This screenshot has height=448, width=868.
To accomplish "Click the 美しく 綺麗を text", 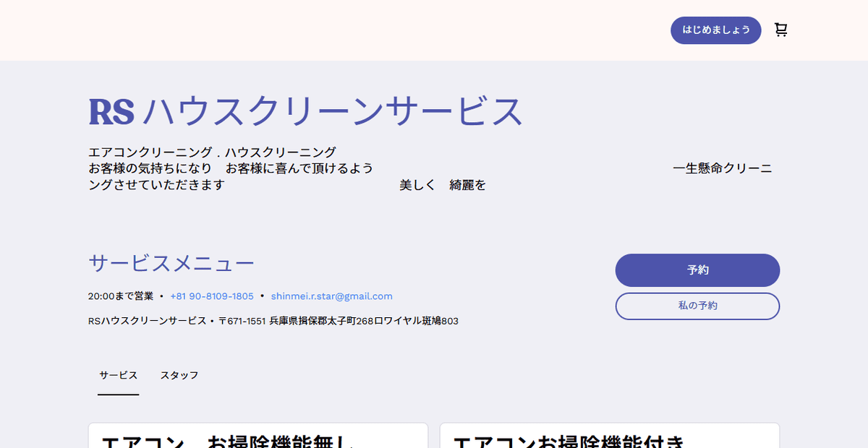I will 443,185.
